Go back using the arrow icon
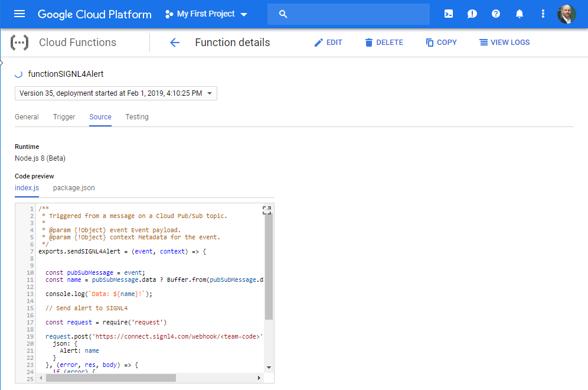 (x=175, y=43)
